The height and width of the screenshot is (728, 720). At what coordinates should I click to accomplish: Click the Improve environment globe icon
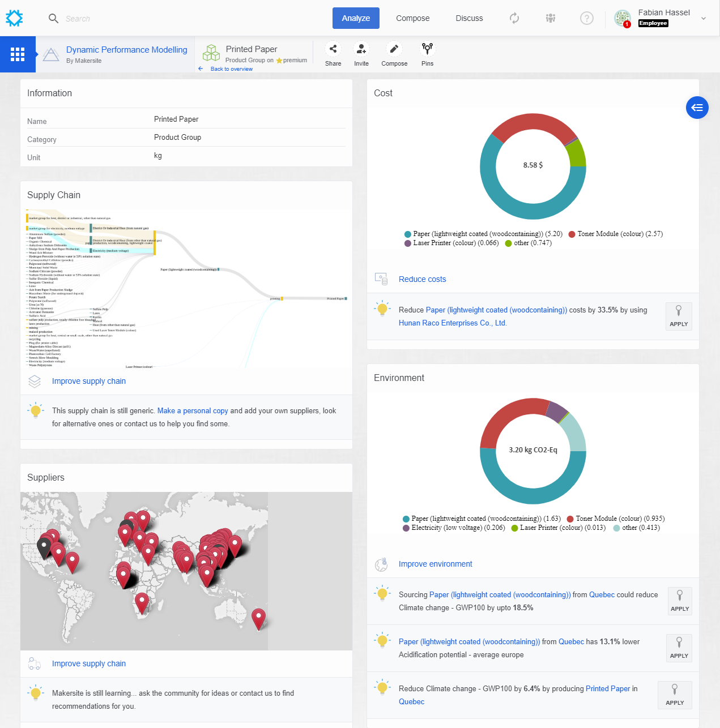pos(381,564)
